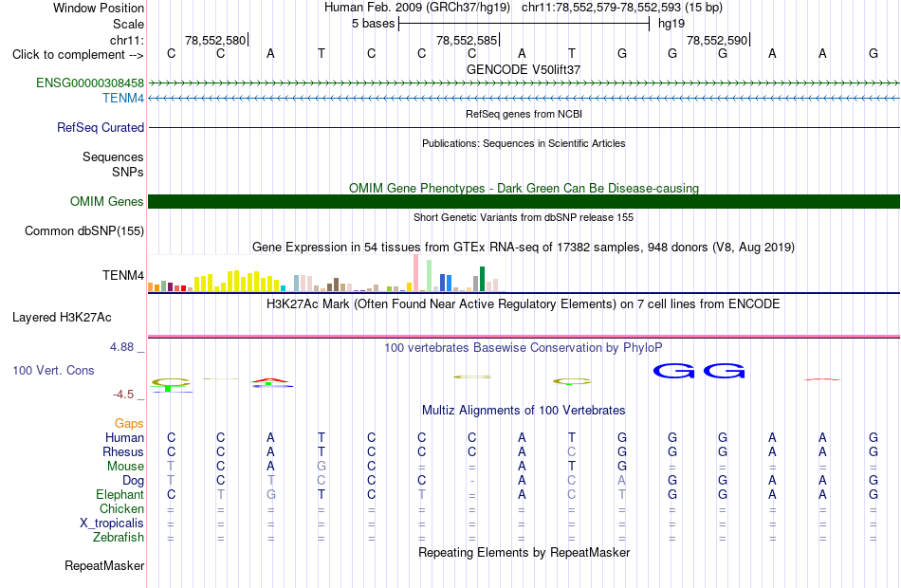
Task: Click Multiz Alignments of 100 Vertebrates title
Action: pos(524,411)
